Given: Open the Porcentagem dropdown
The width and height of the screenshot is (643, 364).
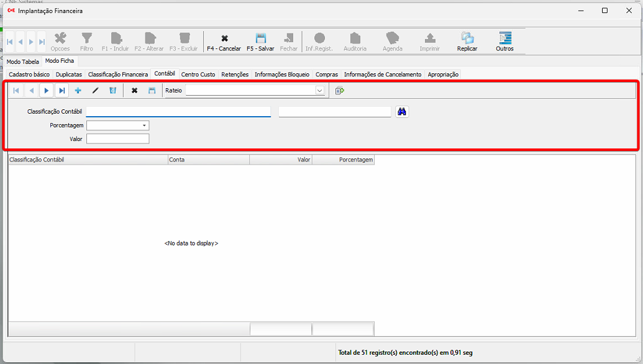Looking at the screenshot, I should pyautogui.click(x=144, y=125).
